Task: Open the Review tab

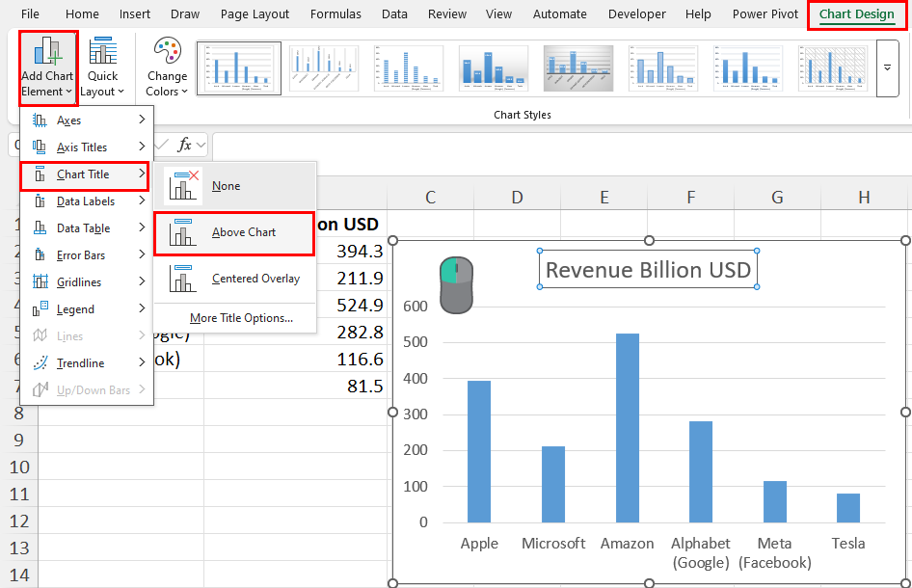Action: (446, 13)
